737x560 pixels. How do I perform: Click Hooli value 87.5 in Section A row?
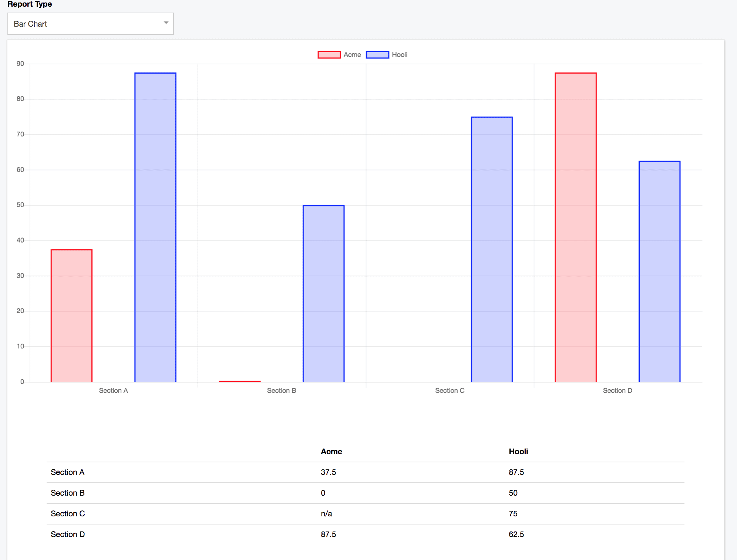coord(516,472)
